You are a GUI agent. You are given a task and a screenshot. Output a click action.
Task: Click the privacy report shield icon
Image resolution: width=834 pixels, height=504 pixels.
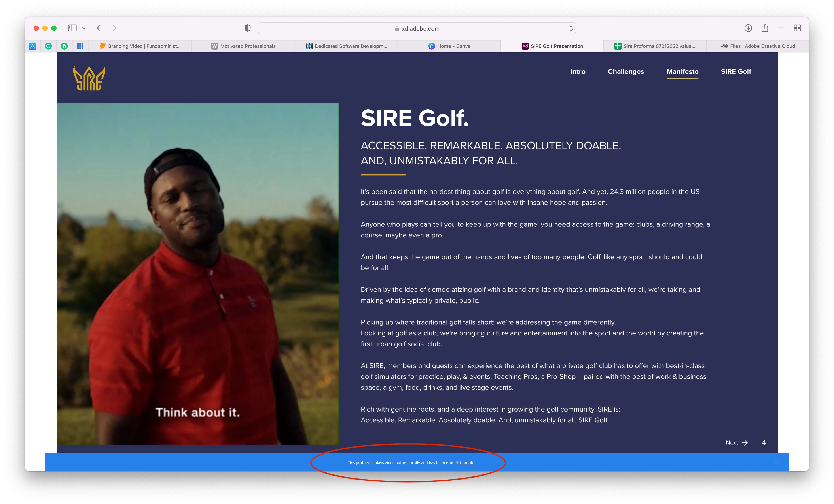coord(247,28)
